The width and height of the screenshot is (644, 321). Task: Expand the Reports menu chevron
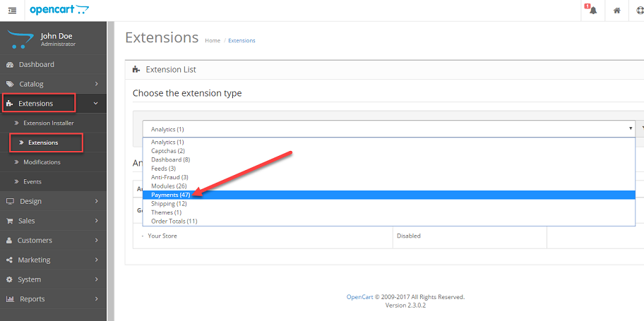coord(97,299)
